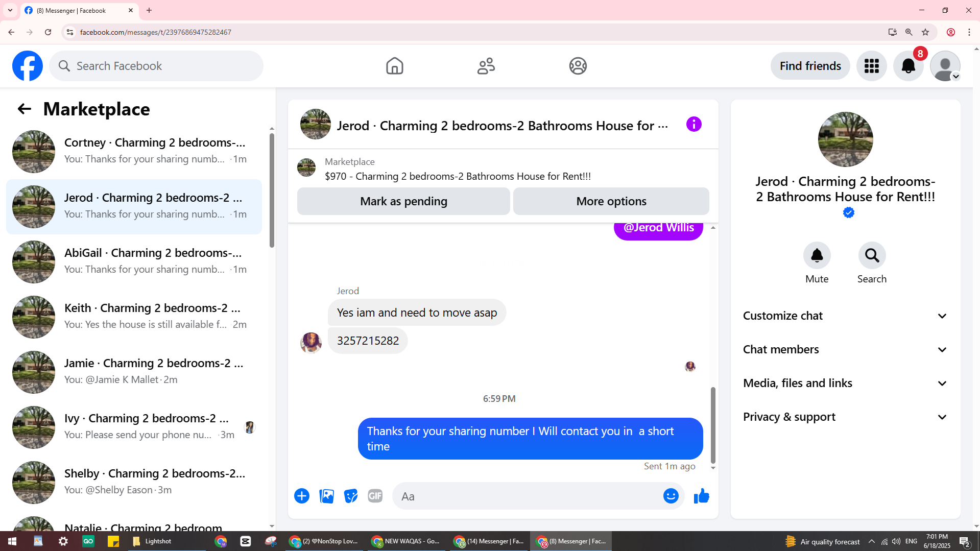This screenshot has width=980, height=551.
Task: Send a thumbs-up like
Action: (x=702, y=496)
